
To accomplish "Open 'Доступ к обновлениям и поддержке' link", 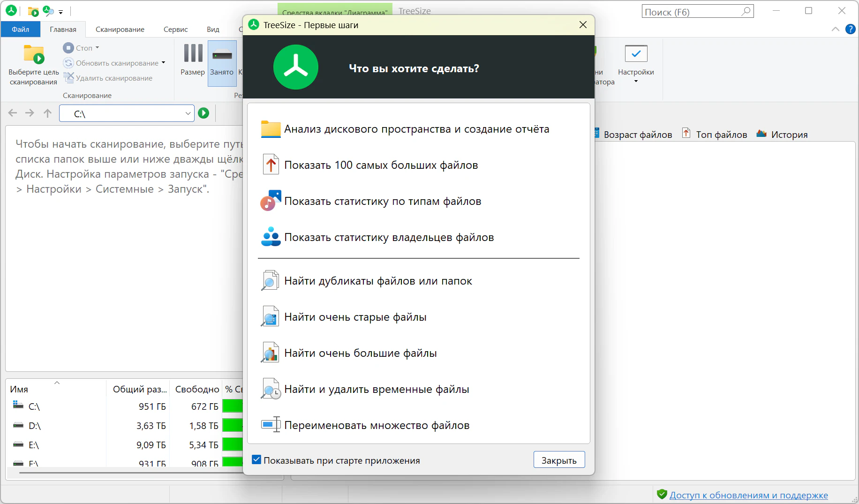I will [x=748, y=495].
